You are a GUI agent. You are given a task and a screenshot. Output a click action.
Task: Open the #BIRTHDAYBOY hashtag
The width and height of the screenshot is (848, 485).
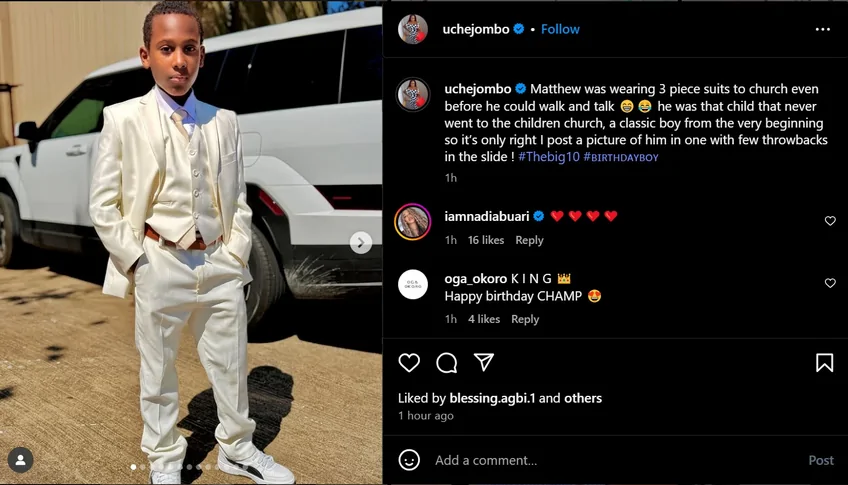(621, 157)
